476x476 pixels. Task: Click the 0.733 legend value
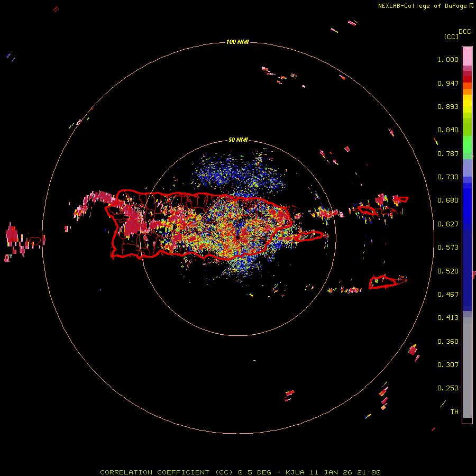coord(448,177)
